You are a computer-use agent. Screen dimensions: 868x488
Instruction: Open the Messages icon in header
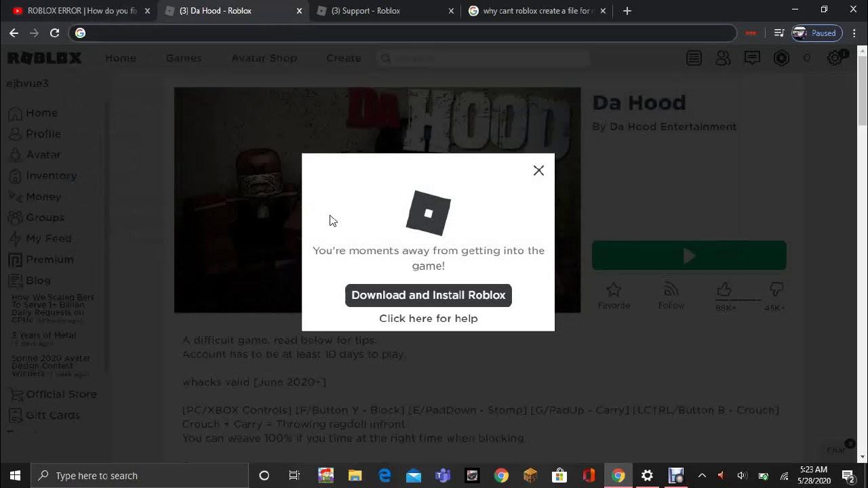752,58
